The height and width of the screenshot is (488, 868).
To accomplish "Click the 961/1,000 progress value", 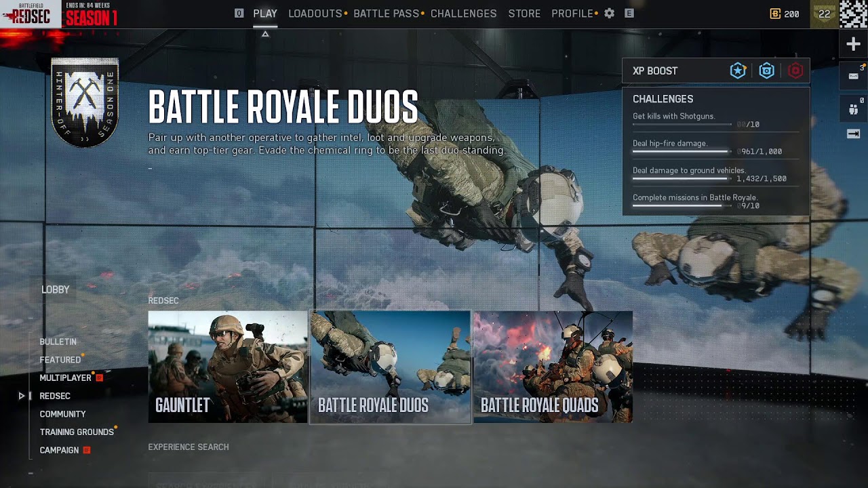I will tap(761, 152).
